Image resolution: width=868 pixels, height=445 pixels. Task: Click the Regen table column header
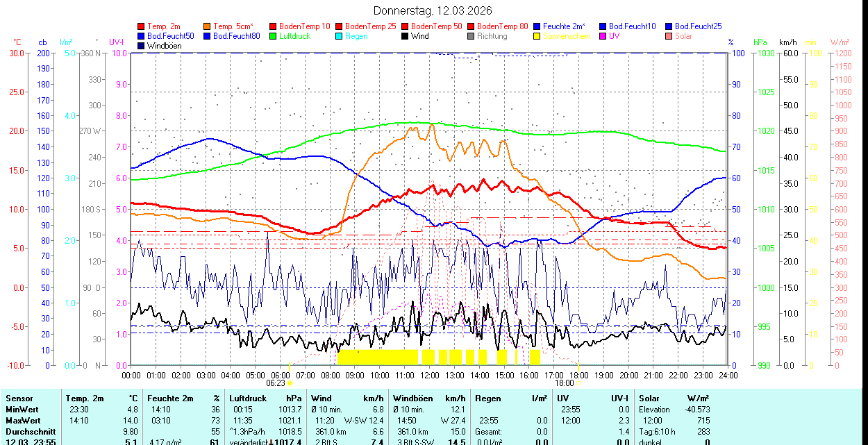click(488, 398)
